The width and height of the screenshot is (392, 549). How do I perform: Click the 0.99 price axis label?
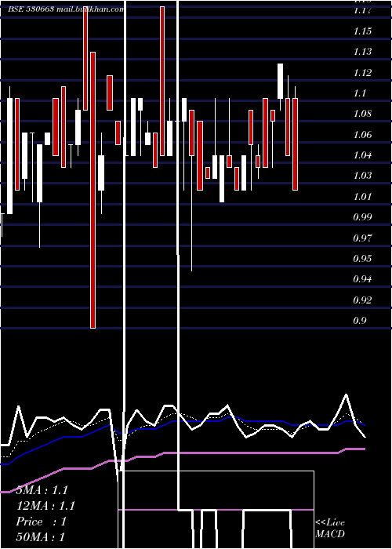tap(362, 217)
